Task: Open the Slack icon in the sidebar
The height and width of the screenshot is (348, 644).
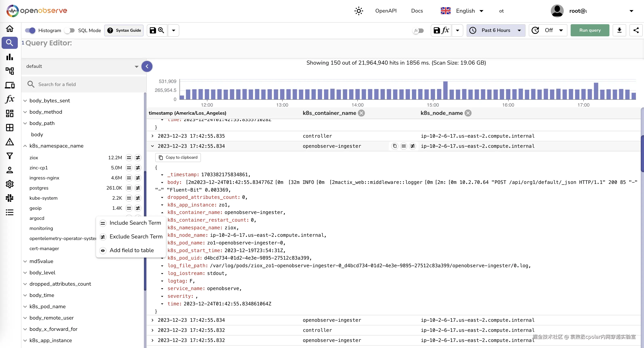Action: [x=10, y=198]
